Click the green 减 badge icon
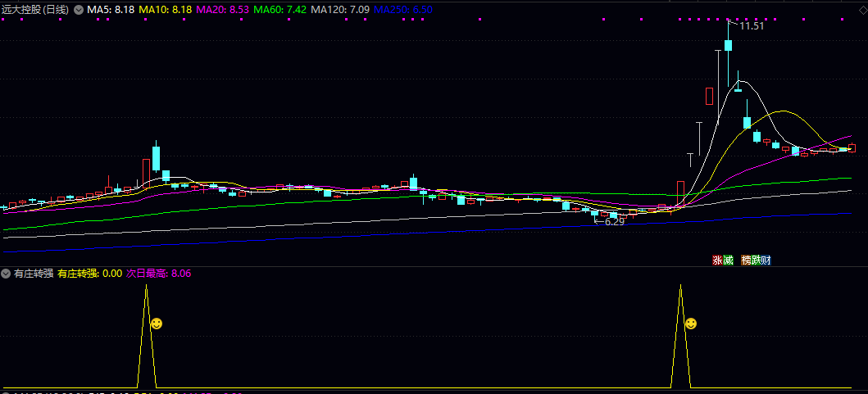The image size is (868, 394). coord(728,260)
